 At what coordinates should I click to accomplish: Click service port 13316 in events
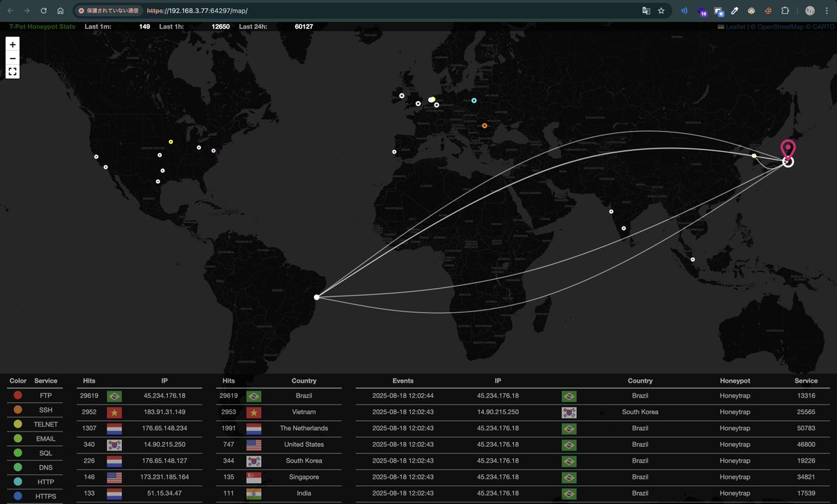coord(806,396)
